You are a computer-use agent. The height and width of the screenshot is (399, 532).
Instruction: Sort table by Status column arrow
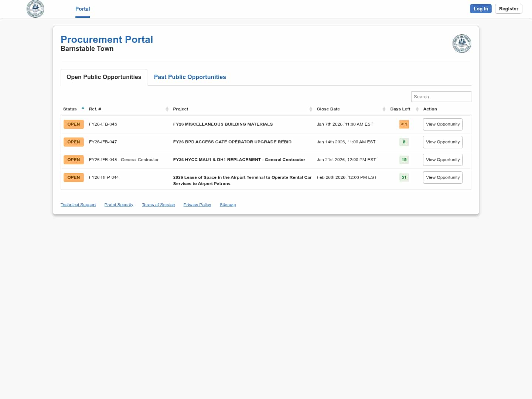83,108
